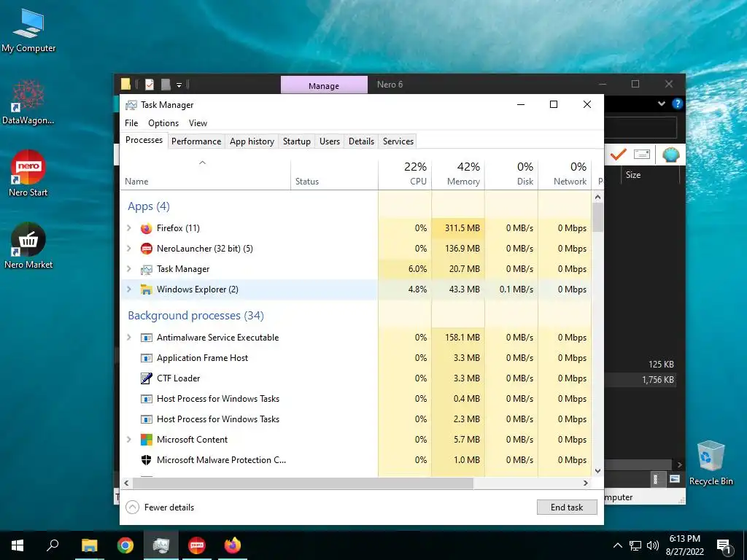Expand the Firefox (11) process group

(128, 228)
